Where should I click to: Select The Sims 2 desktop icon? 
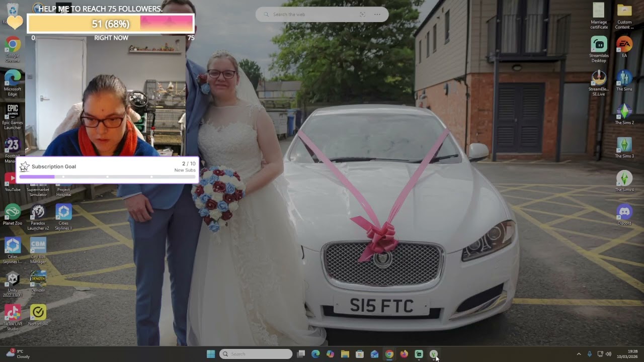pyautogui.click(x=624, y=115)
